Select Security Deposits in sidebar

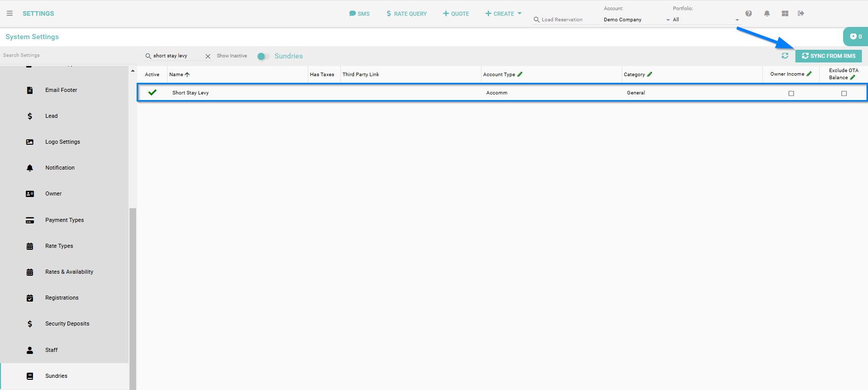point(67,324)
